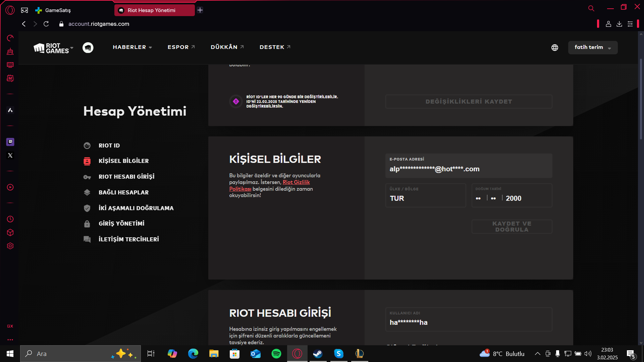Viewport: 644px width, 362px height.
Task: Go to İKİ AŞAMALI DOĞRULAMA section
Action: [128, 208]
